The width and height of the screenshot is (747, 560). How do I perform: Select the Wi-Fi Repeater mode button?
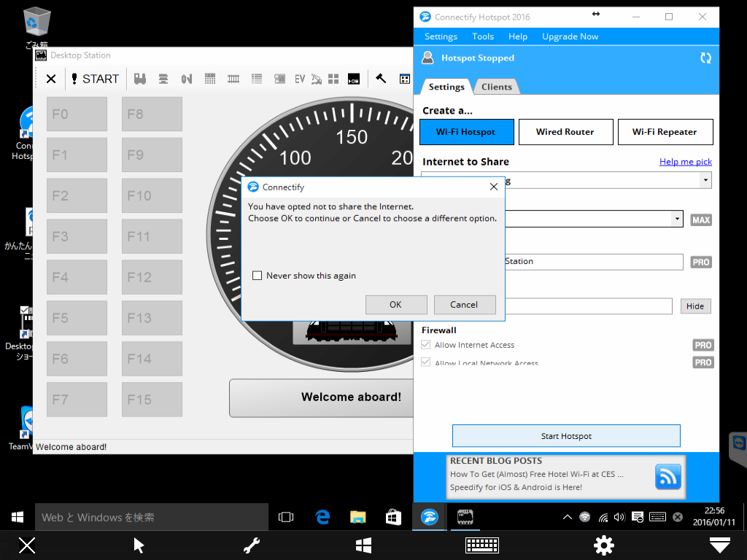pyautogui.click(x=665, y=132)
